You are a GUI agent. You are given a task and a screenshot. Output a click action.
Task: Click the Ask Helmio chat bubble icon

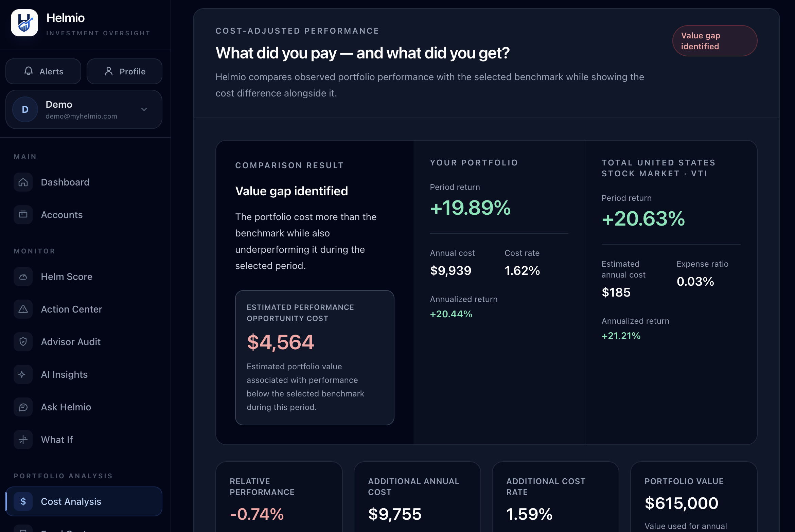click(23, 407)
